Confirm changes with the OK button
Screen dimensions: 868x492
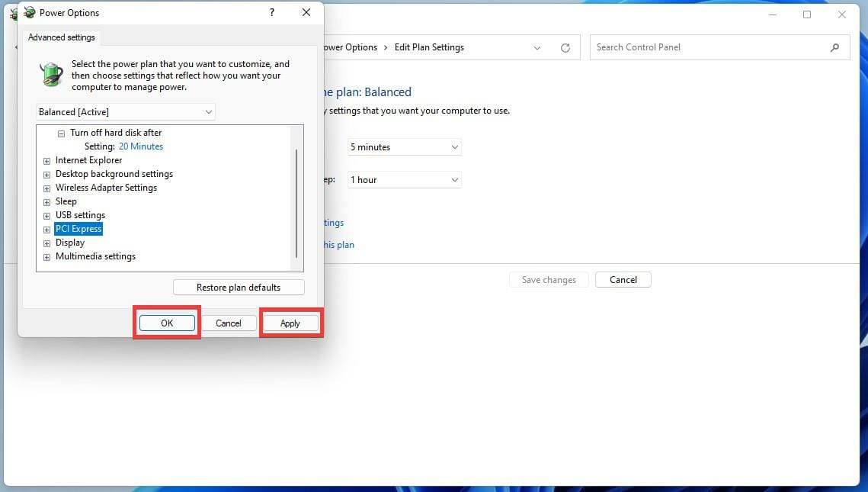coord(166,323)
